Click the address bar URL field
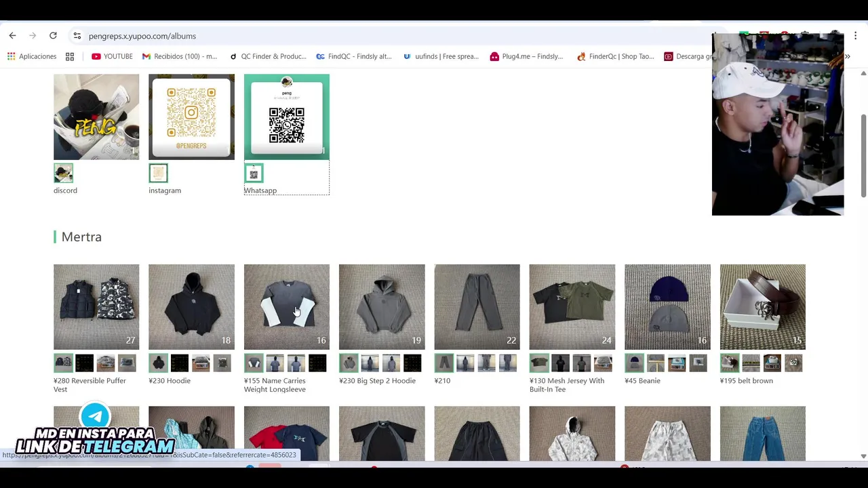The image size is (868, 488). pyautogui.click(x=393, y=36)
